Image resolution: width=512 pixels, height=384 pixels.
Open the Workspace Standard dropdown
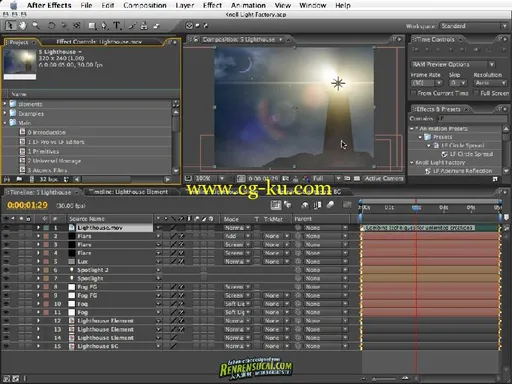(474, 26)
